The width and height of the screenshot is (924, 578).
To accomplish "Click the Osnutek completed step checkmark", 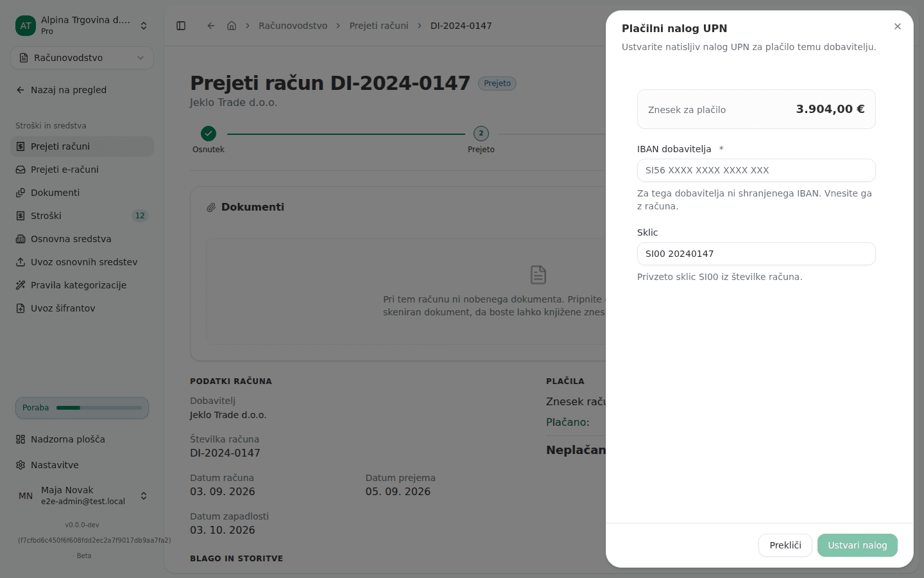I will (x=209, y=134).
